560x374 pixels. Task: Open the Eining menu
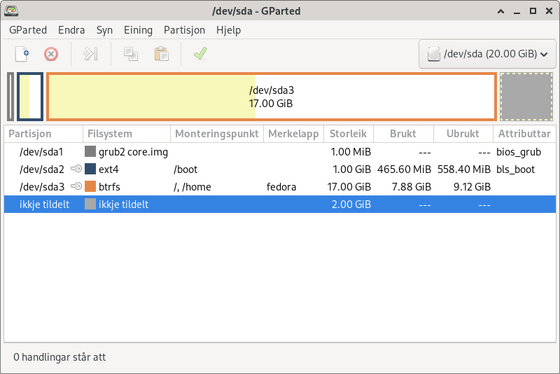(x=138, y=30)
